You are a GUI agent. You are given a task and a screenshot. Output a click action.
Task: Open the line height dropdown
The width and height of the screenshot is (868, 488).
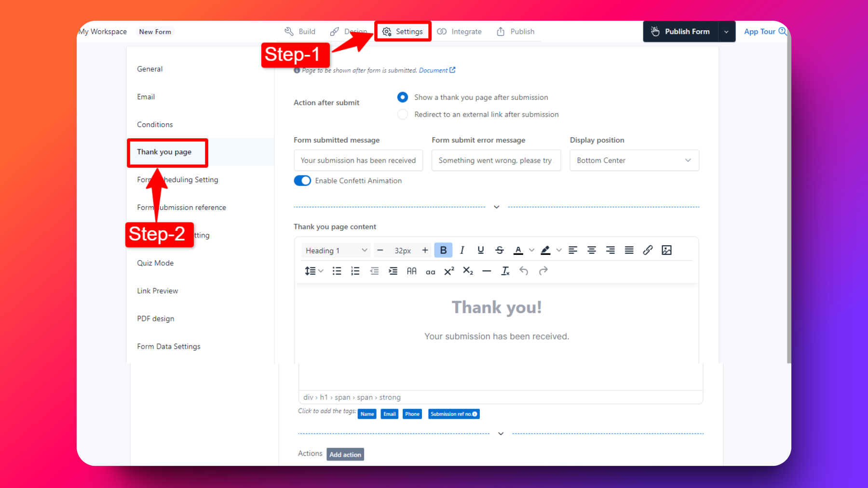tap(314, 271)
